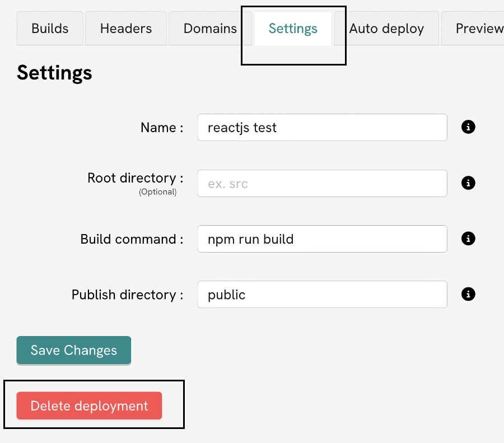Screen dimensions: 504x443
Task: Click the info icon for Publish directory
Action: [x=468, y=295]
